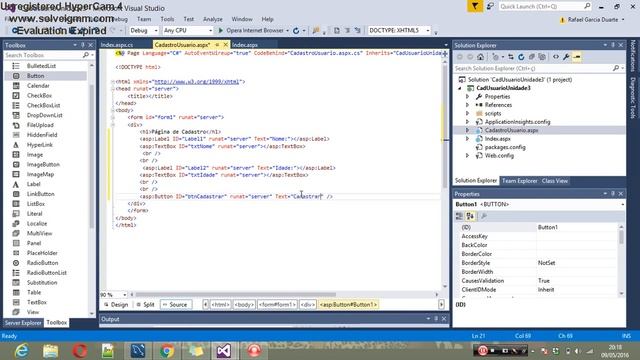The image size is (640, 360).
Task: Click the <form#form1> breadcrumb tag
Action: [x=277, y=304]
